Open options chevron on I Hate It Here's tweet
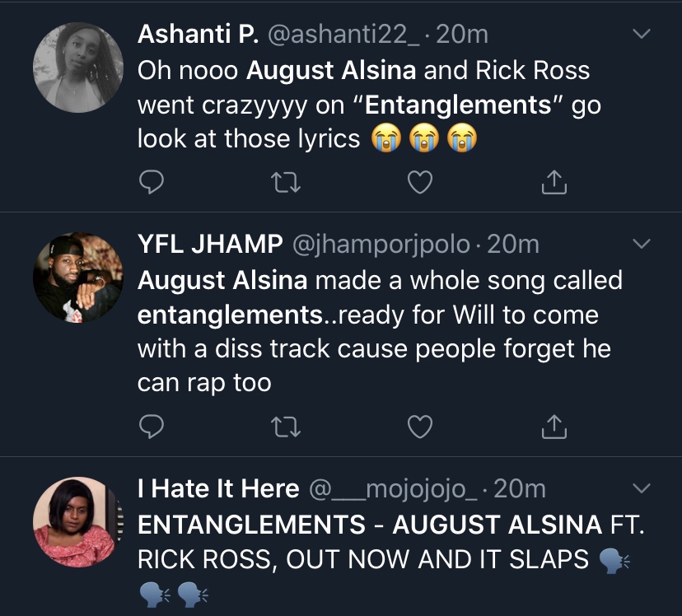The height and width of the screenshot is (616, 682). pyautogui.click(x=642, y=488)
